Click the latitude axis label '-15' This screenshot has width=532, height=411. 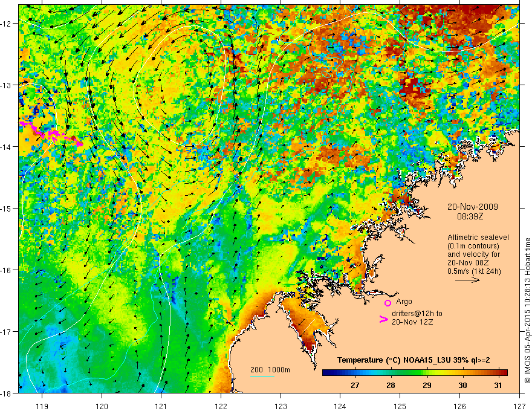click(7, 208)
